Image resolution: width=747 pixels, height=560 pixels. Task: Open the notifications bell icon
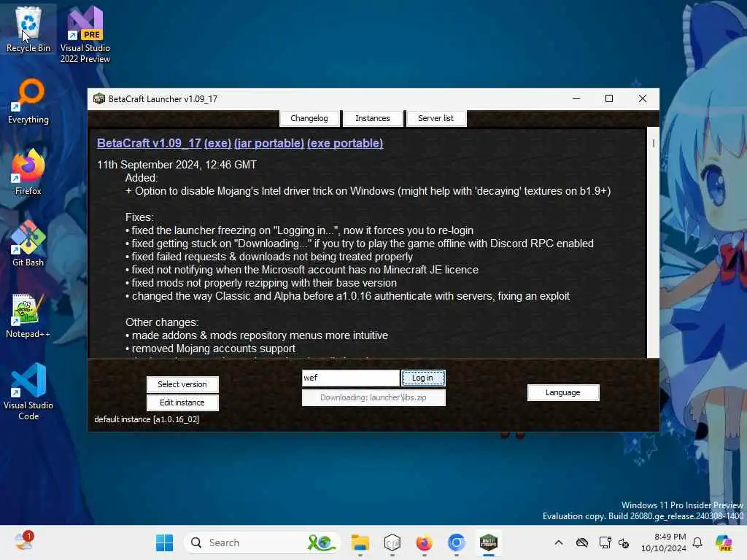[x=697, y=542]
